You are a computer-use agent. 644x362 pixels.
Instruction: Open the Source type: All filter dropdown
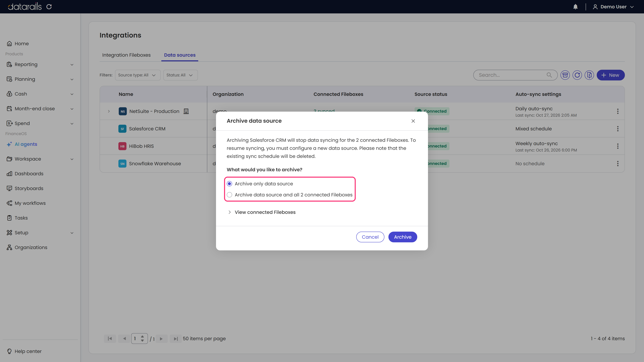(x=138, y=75)
